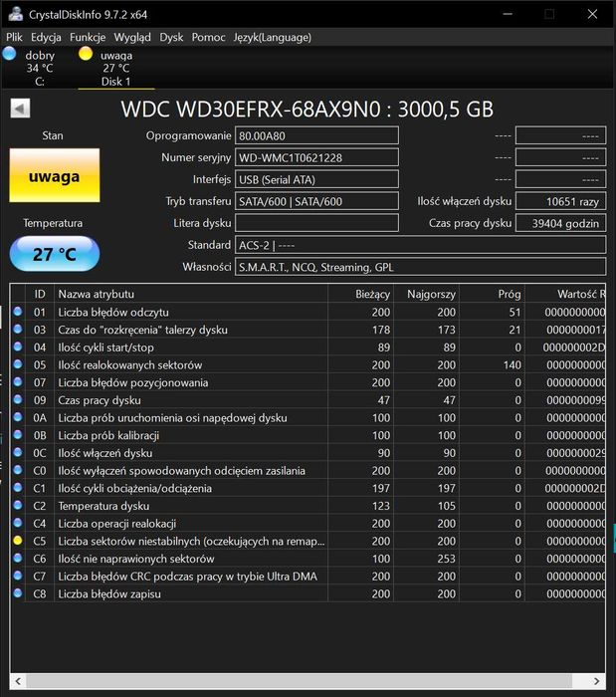Click the horizontal scrollbar thumb of attribute table
This screenshot has height=697, width=616.
tap(299, 681)
